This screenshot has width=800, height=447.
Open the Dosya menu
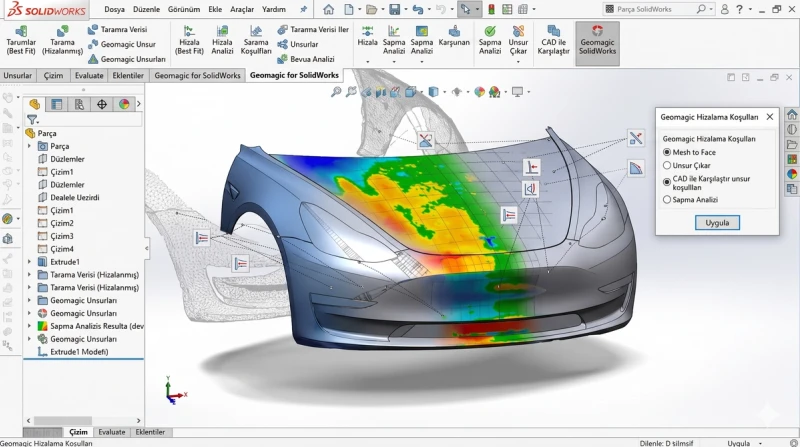click(x=114, y=9)
